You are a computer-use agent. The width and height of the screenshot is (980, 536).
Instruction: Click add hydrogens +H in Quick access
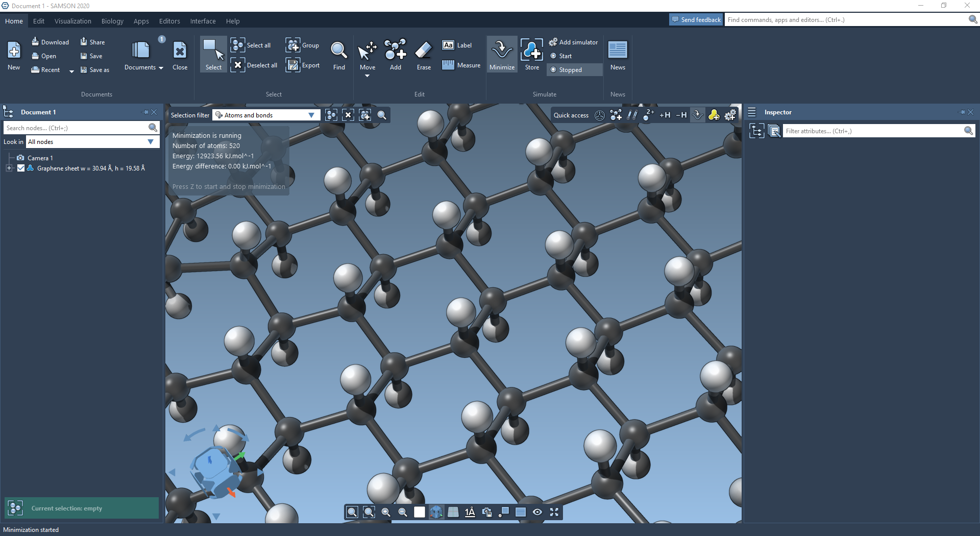[665, 115]
